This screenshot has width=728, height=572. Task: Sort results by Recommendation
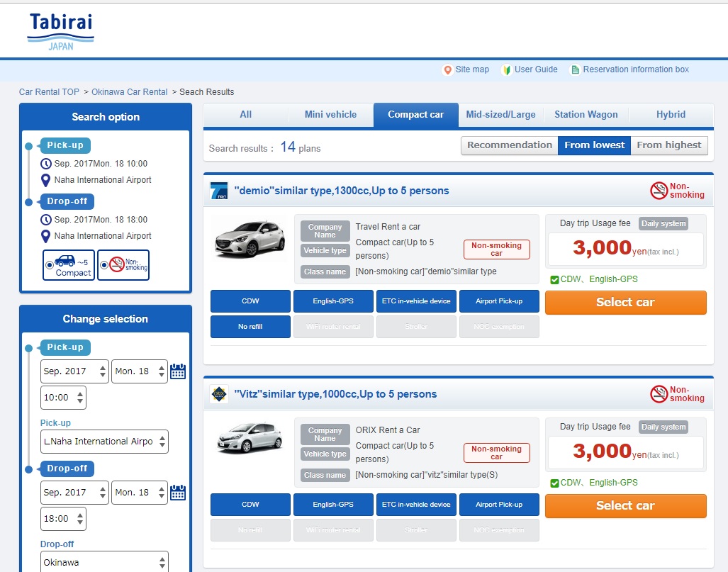pos(510,145)
